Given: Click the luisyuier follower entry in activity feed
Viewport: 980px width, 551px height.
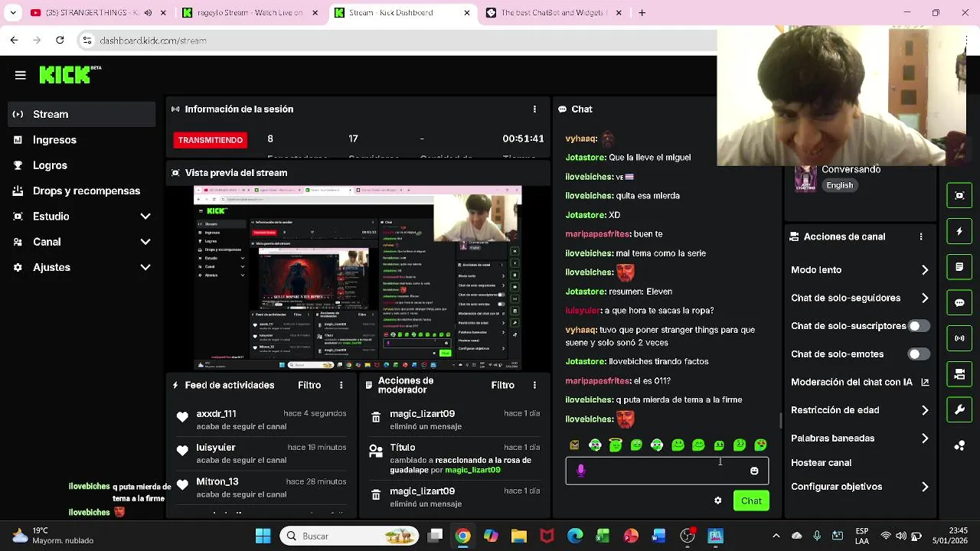Looking at the screenshot, I should [260, 453].
